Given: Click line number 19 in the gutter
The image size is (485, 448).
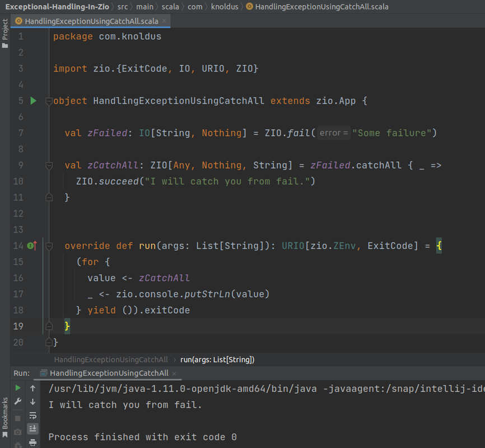Looking at the screenshot, I should (x=18, y=326).
